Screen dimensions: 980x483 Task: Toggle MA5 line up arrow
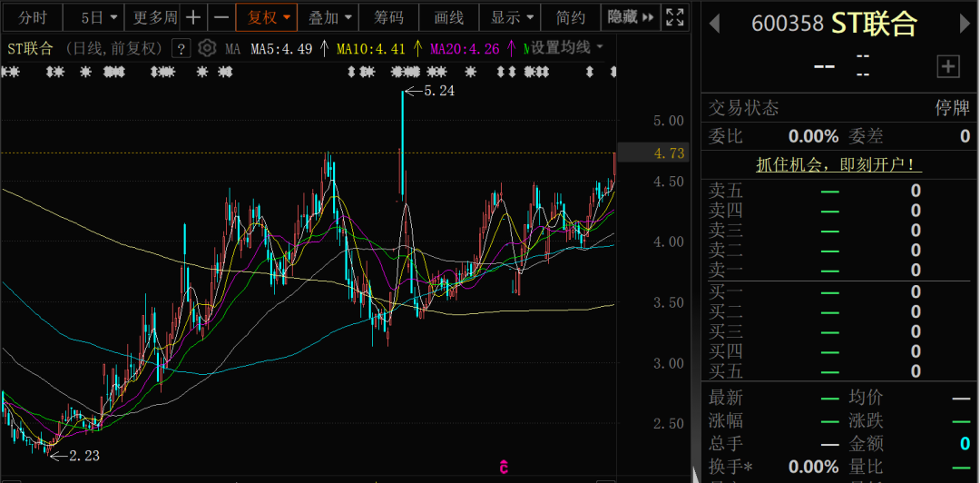[x=324, y=49]
